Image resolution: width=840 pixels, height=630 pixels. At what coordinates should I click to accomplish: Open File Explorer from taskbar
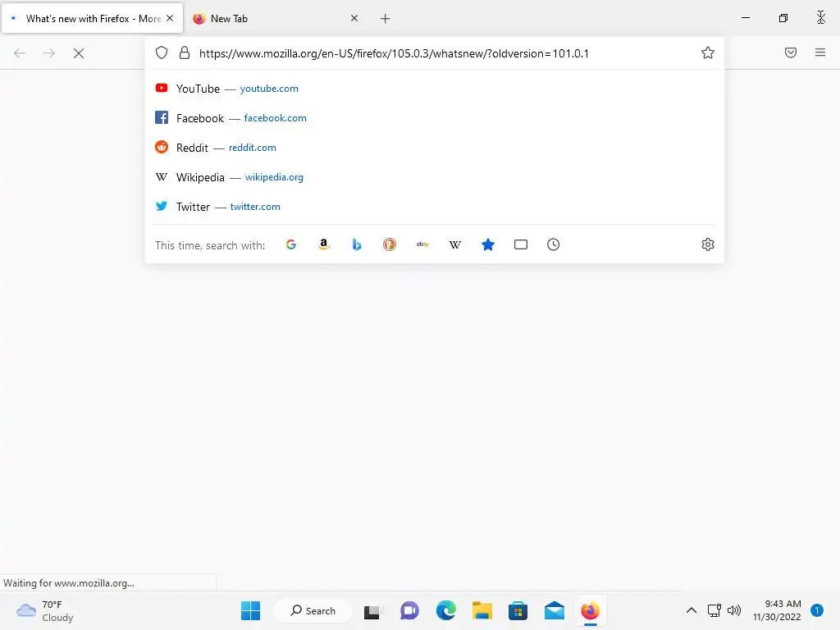(482, 610)
